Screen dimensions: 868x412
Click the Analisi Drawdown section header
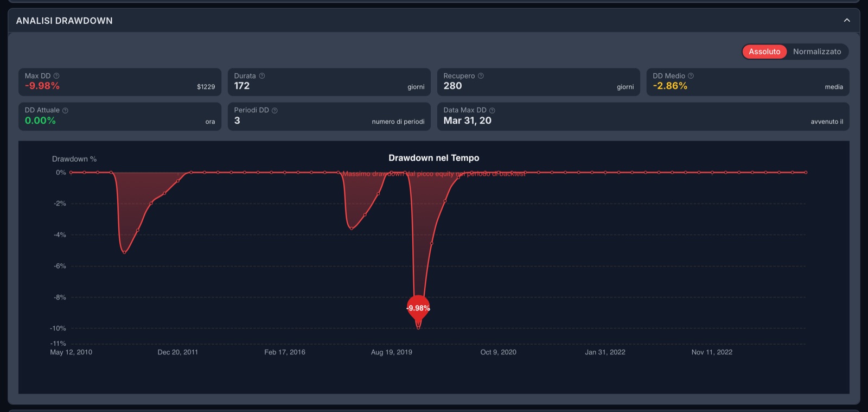point(434,20)
